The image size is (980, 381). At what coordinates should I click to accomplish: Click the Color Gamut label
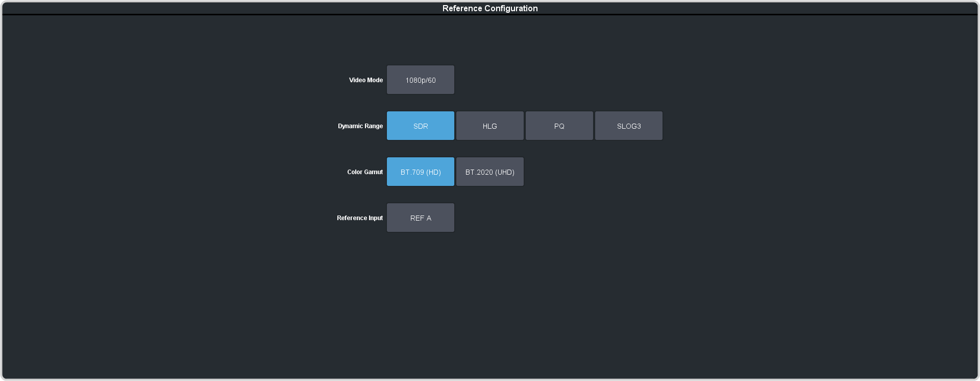[x=365, y=172]
